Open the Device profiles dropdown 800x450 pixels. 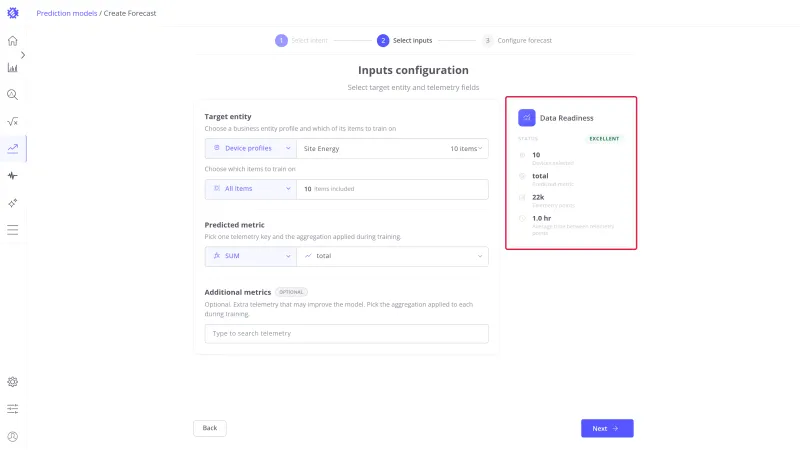[x=251, y=148]
